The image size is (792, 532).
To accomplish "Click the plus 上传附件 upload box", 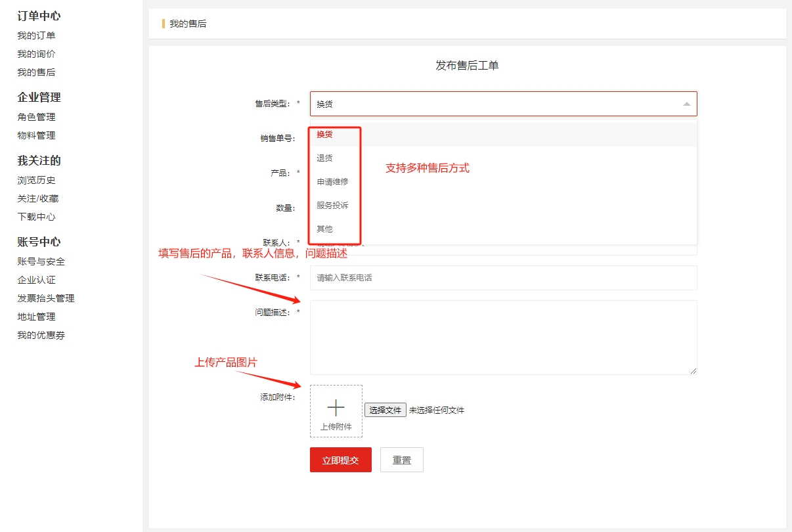I will point(336,411).
